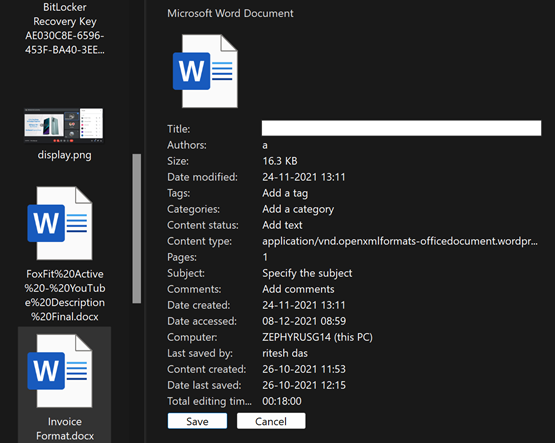Click Computer value ZEPHYRUSG14 (this PC)
Image resolution: width=555 pixels, height=443 pixels.
[x=317, y=337]
